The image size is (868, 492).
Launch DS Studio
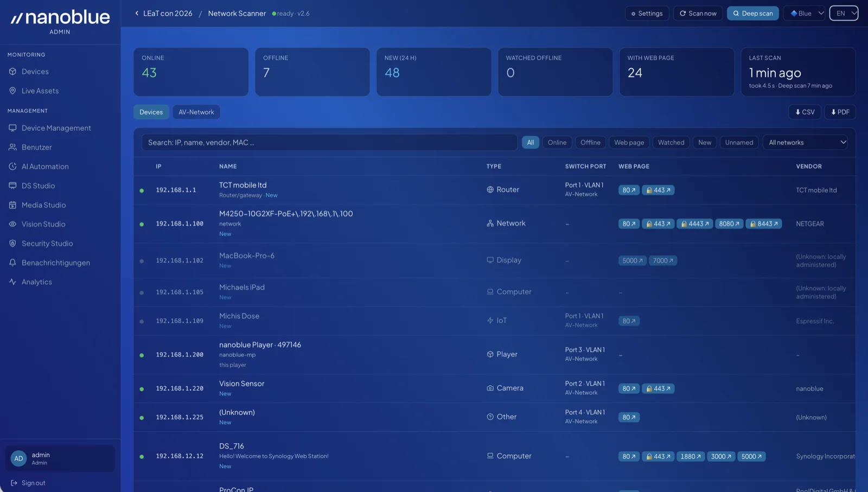click(38, 186)
